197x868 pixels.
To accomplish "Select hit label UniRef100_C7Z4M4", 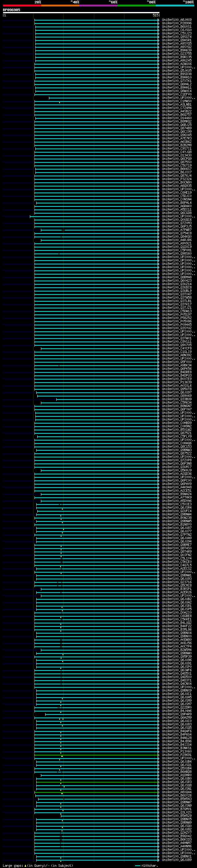I will 177,108.
